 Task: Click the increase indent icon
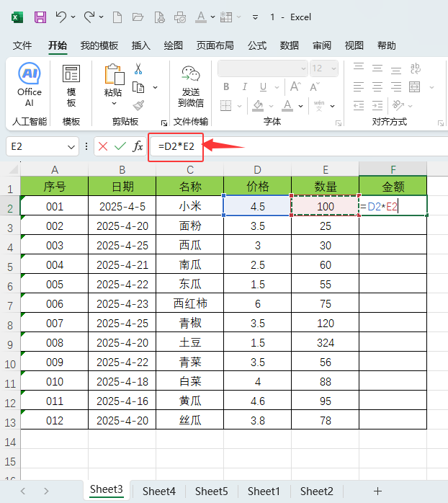[x=377, y=105]
